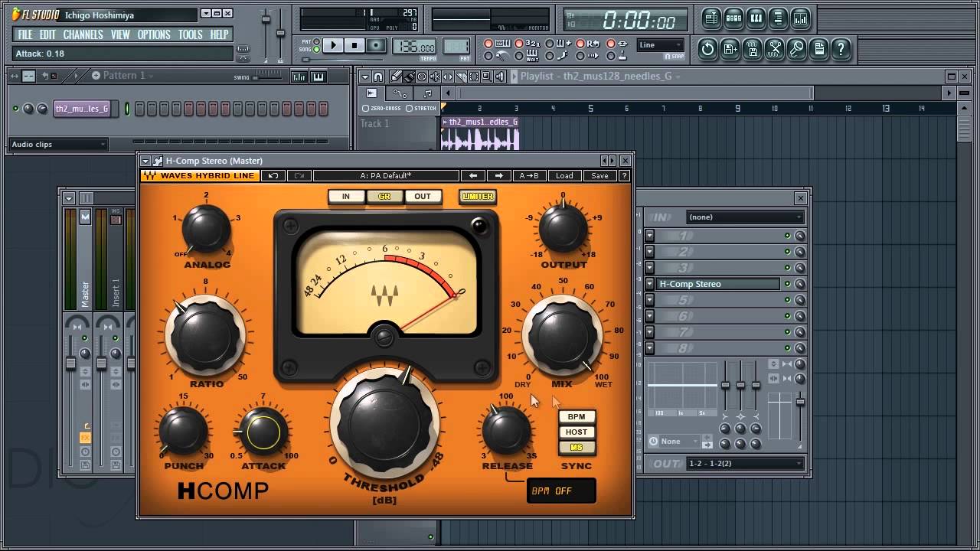Select the mute tool in Playlist

[435, 77]
